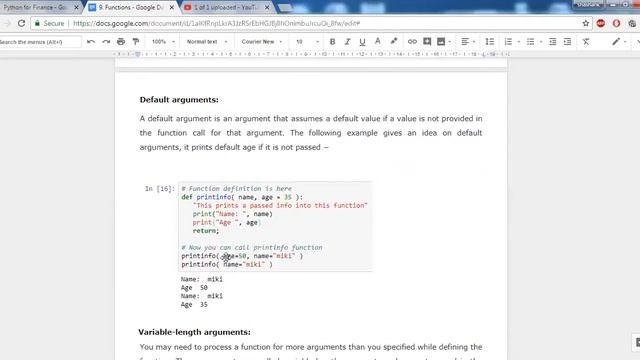Select the Paint format tool
640x360 pixels.
136,42
